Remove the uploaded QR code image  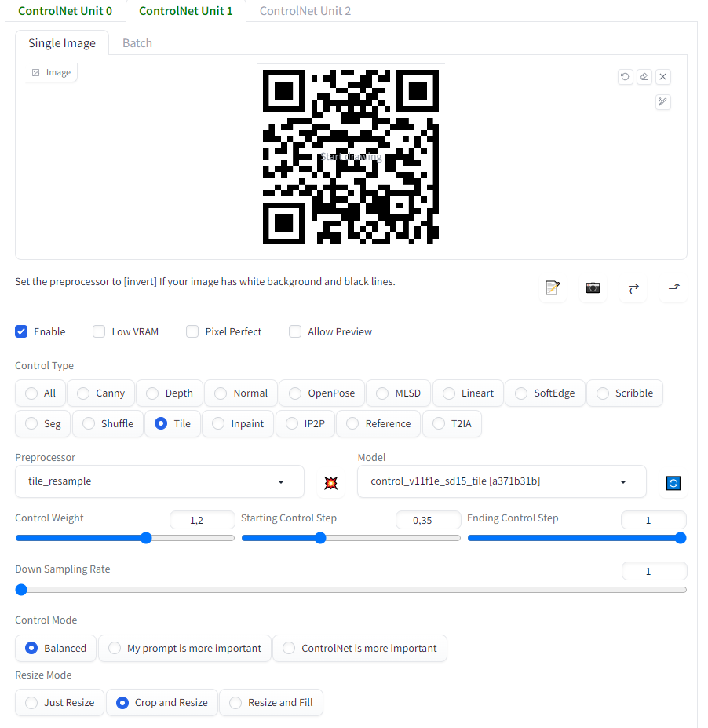[x=663, y=77]
